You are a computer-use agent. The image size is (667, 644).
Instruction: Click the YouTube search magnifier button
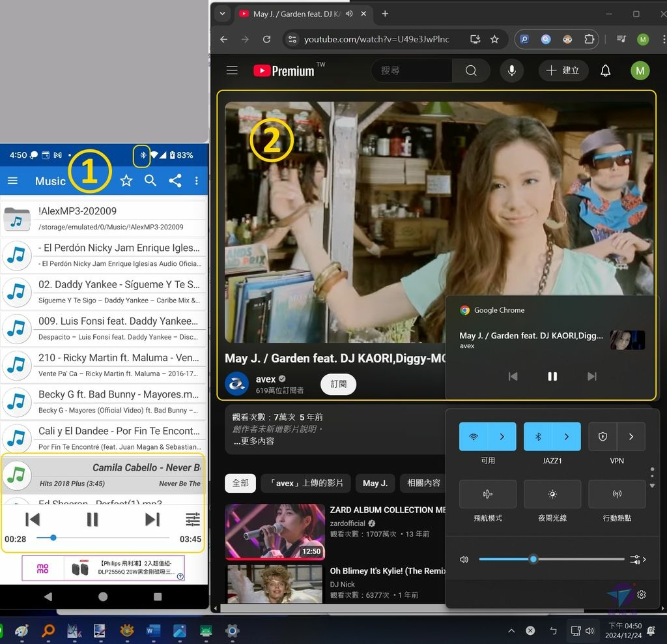(x=471, y=70)
